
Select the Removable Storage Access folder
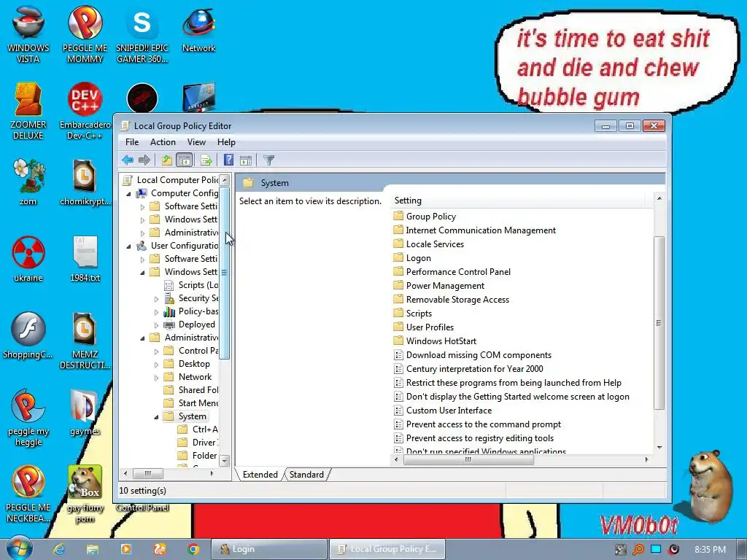(x=452, y=300)
